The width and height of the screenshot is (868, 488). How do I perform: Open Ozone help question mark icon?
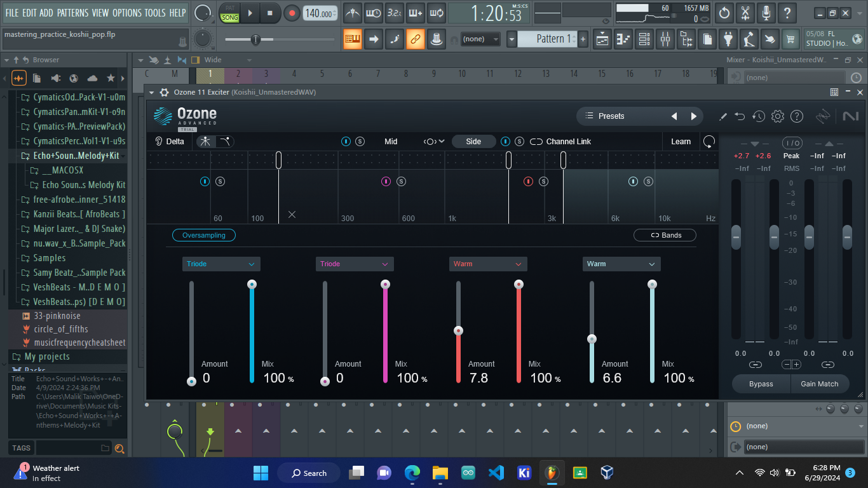[x=797, y=116]
